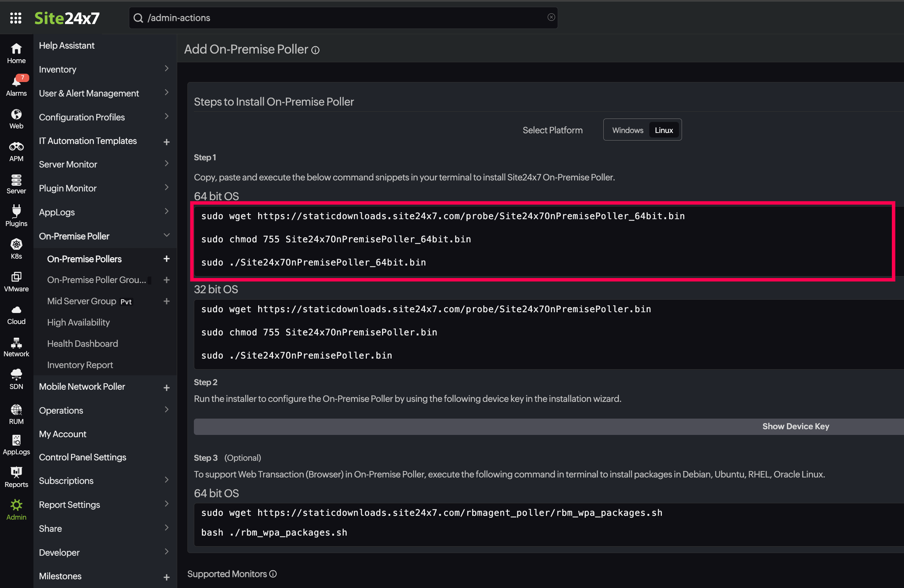Open Alarms with the bell icon

[x=16, y=86]
